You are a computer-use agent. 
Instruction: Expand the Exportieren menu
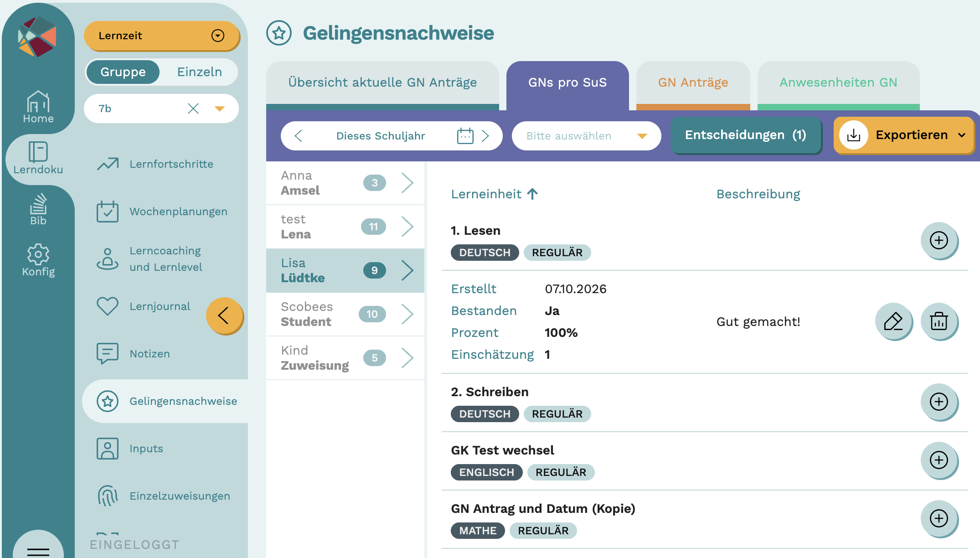[x=904, y=135]
